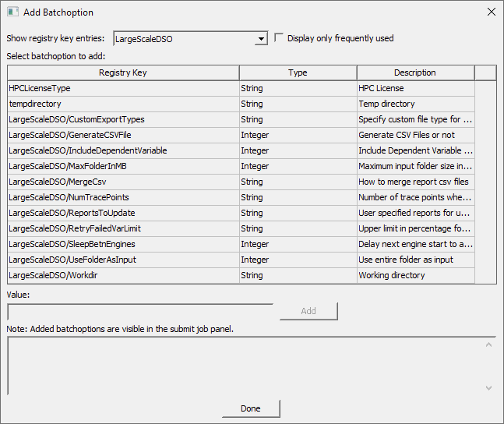Click Specify custom file type description cell
This screenshot has width=504, height=424.
[416, 119]
